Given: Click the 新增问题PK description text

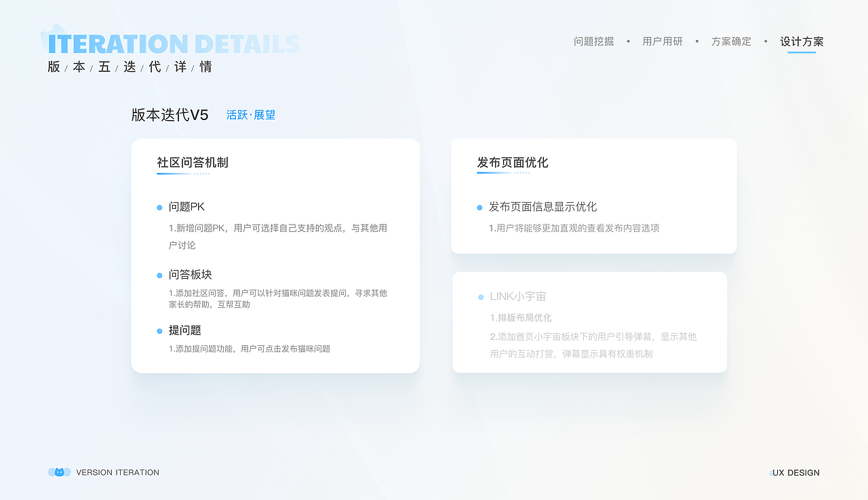Looking at the screenshot, I should point(278,237).
